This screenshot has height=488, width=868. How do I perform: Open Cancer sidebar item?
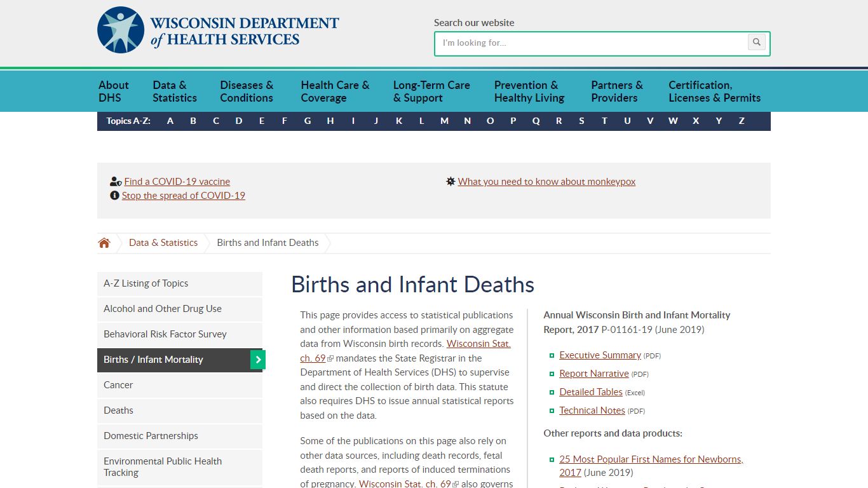(180, 385)
